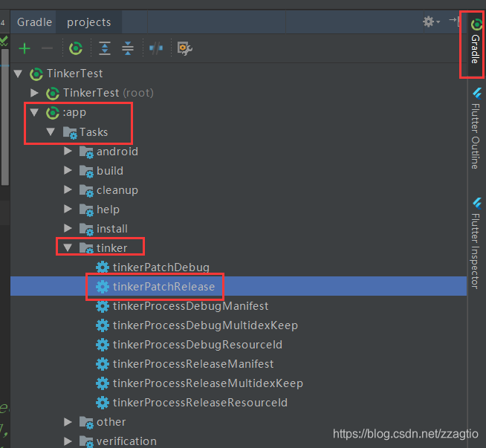This screenshot has width=486, height=448.
Task: Expand the TinkerTest (root) node
Action: pyautogui.click(x=34, y=93)
